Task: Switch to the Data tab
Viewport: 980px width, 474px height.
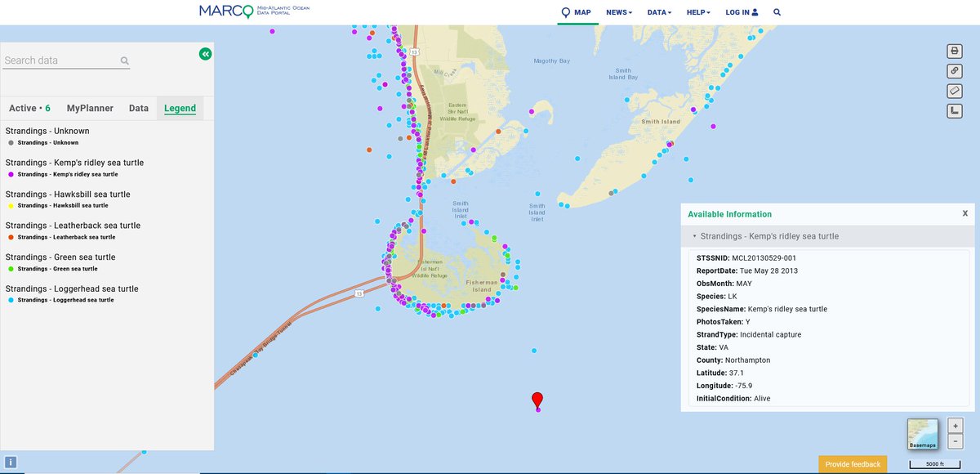Action: (x=139, y=108)
